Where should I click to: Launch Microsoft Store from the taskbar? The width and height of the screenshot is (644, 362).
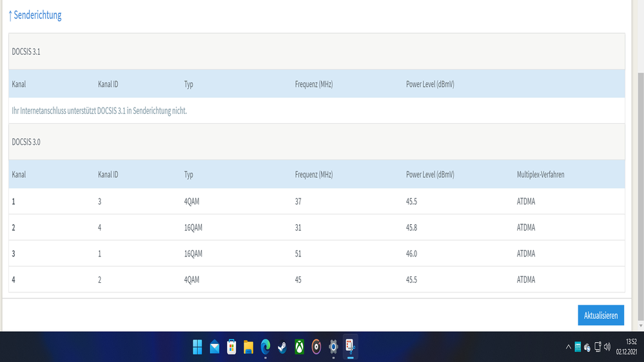(231, 347)
